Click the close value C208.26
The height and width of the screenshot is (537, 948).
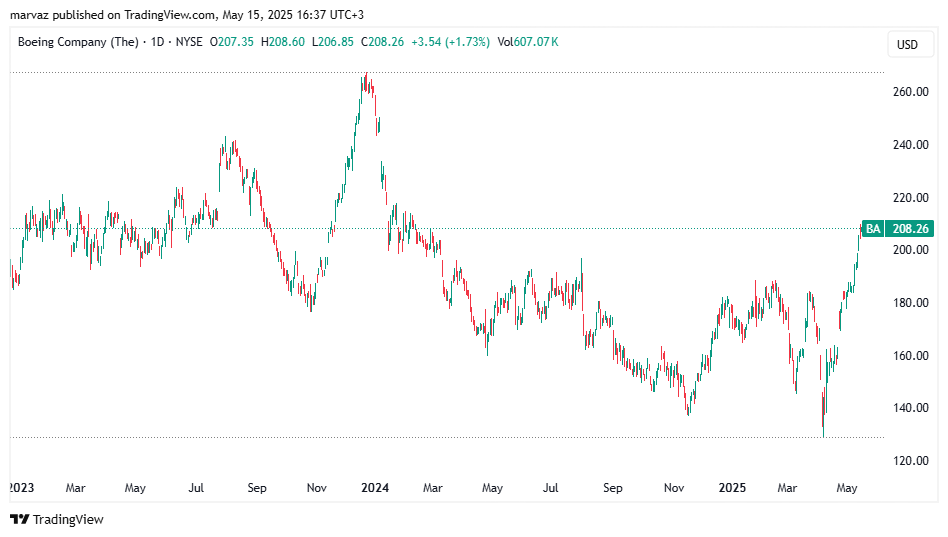pos(382,42)
